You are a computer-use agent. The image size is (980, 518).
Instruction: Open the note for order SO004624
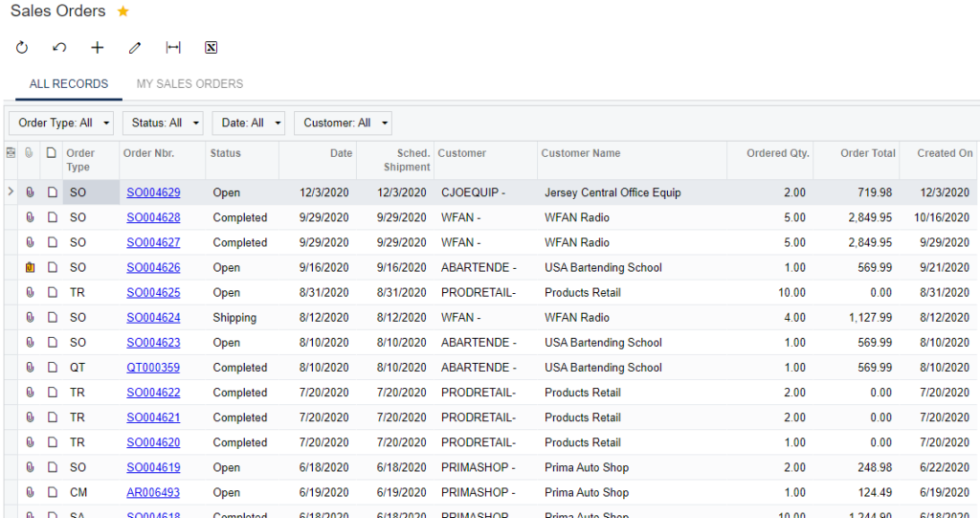pos(53,318)
